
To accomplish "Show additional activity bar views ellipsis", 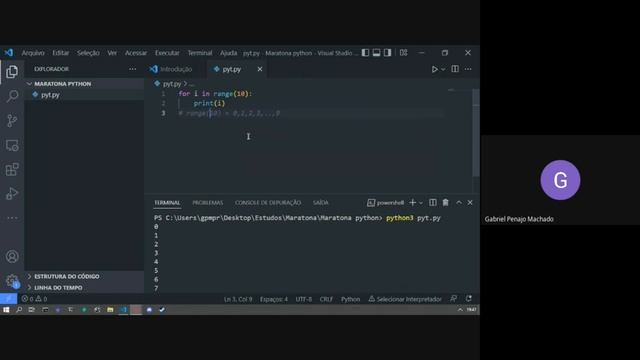I will [x=12, y=218].
